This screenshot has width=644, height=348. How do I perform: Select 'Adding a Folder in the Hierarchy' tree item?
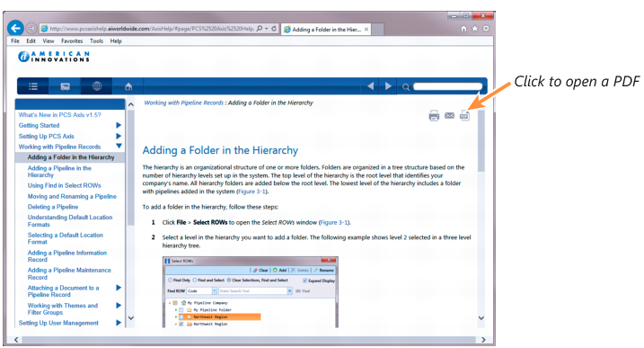pyautogui.click(x=70, y=157)
